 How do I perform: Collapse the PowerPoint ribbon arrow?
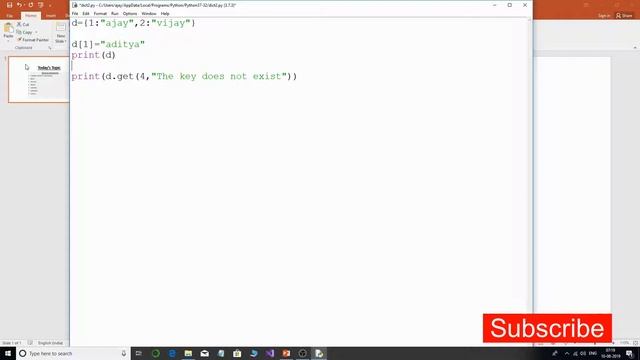point(635,48)
